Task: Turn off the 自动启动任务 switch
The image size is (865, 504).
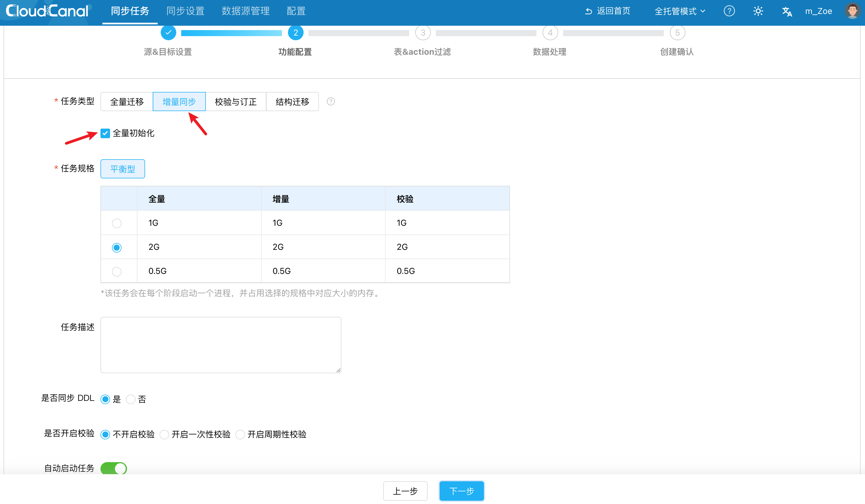Action: click(114, 468)
